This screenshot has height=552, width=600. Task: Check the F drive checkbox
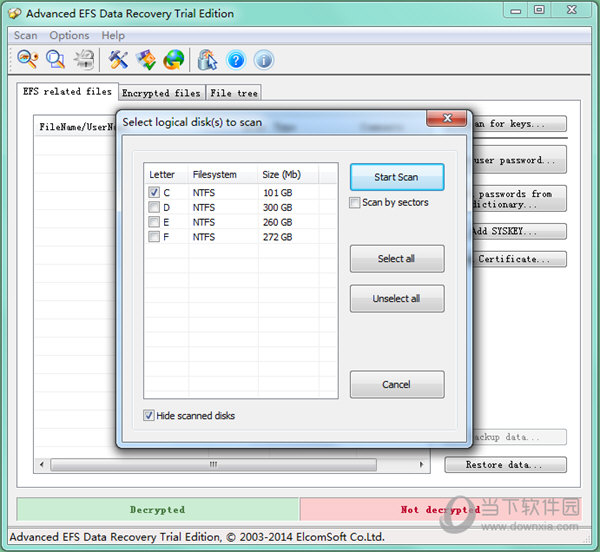click(x=154, y=237)
